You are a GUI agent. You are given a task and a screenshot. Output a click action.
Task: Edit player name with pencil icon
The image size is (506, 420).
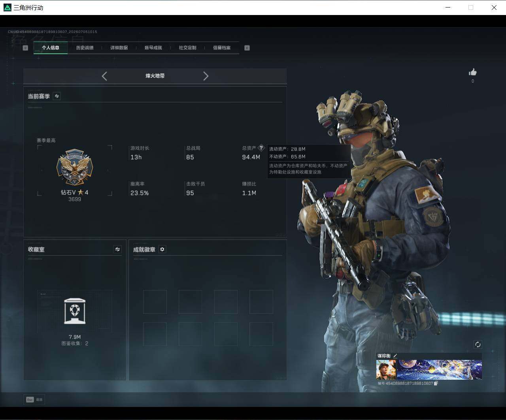point(395,356)
